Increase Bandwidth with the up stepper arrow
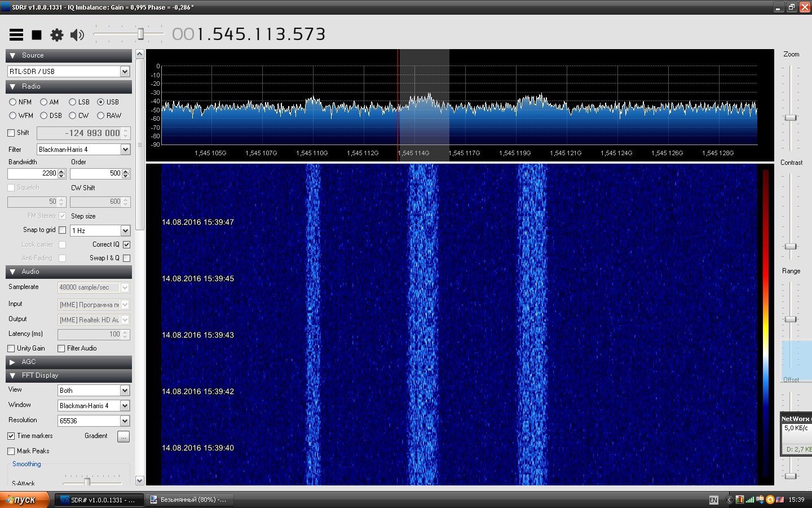The height and width of the screenshot is (508, 812). point(61,171)
